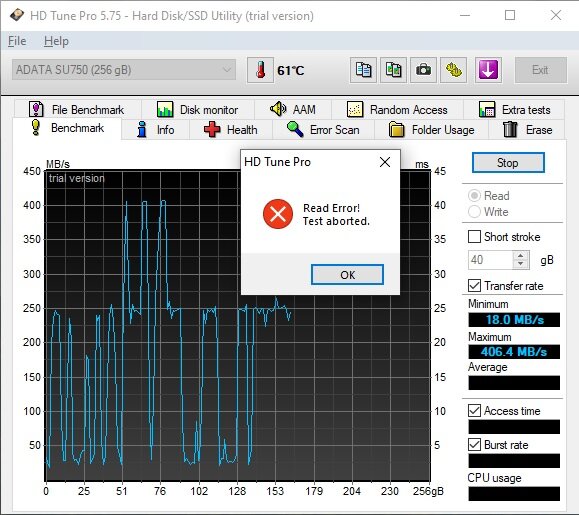
Task: Click the thermometer temperature icon
Action: [x=261, y=70]
